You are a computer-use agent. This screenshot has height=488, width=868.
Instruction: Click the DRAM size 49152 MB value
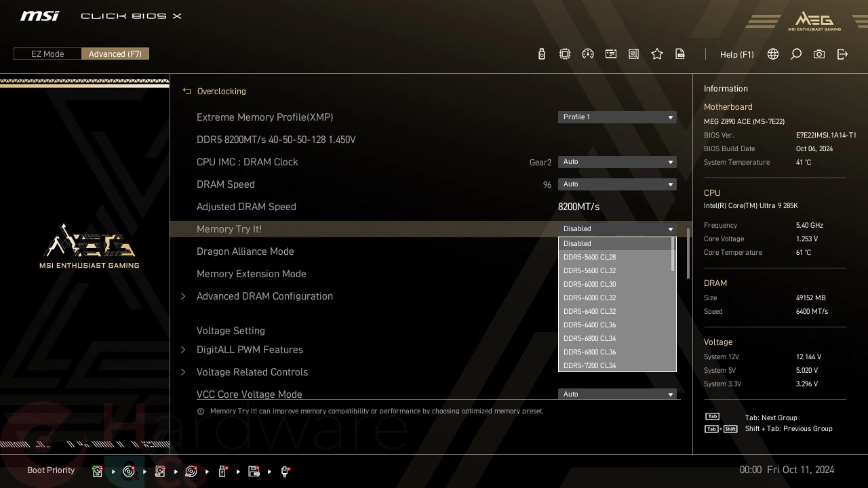[811, 298]
